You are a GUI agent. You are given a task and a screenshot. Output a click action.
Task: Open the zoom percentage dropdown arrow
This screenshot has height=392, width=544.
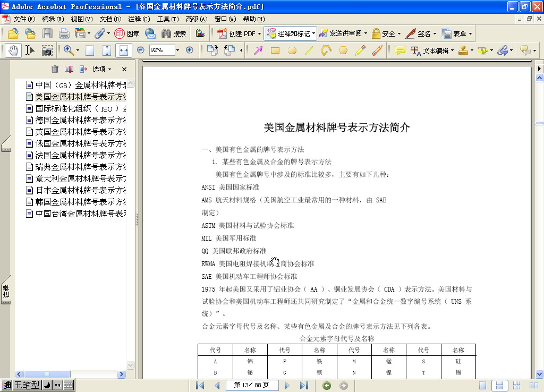point(178,50)
